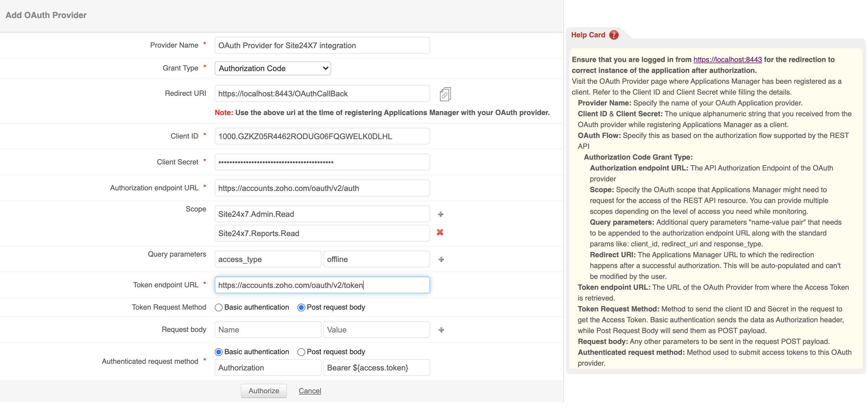Screen dimensions: 868x412
Task: Open the Grant Type dropdown
Action: [x=273, y=68]
